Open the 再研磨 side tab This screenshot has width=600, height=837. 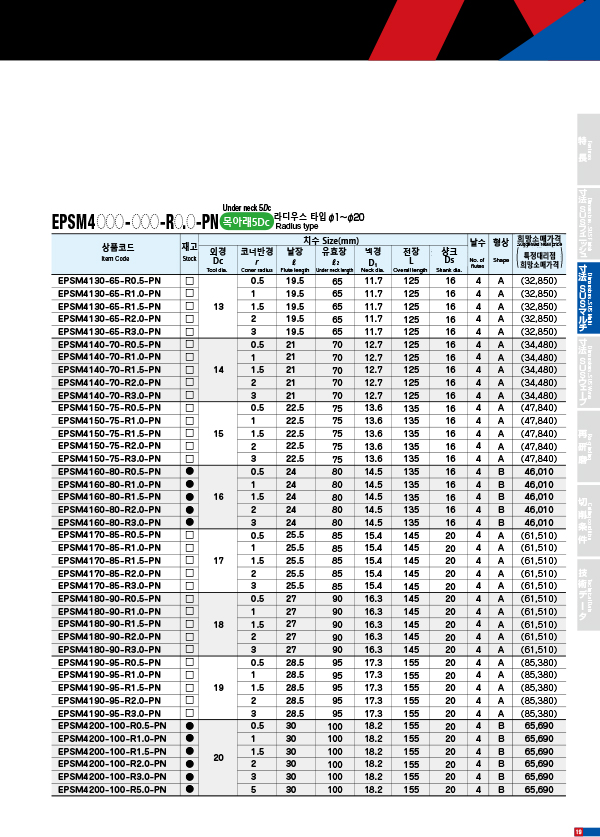pos(588,446)
